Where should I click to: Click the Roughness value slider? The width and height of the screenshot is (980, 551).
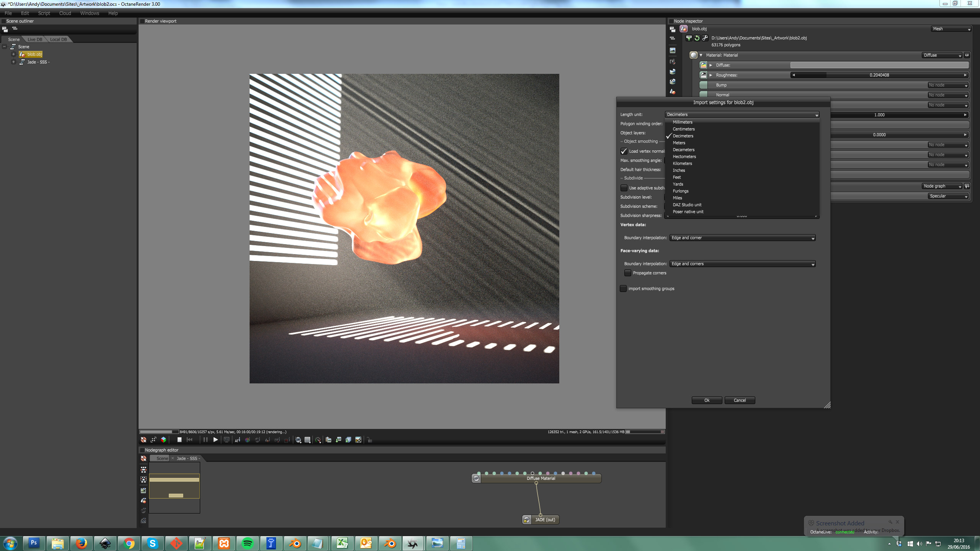879,75
